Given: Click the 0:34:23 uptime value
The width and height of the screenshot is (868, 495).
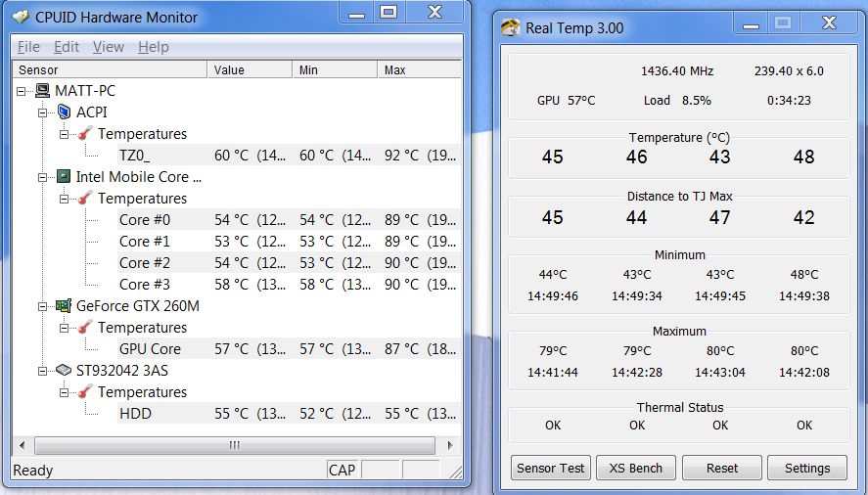Looking at the screenshot, I should (x=789, y=100).
